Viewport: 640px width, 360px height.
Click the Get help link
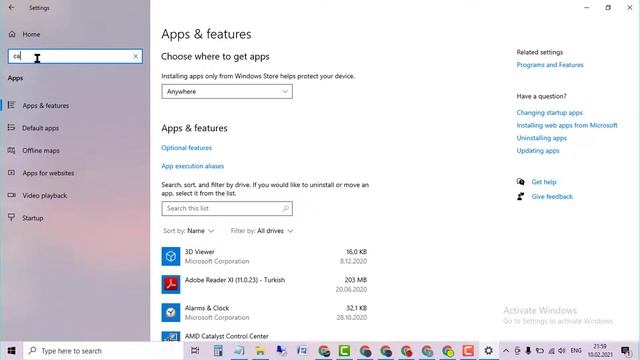click(x=544, y=182)
